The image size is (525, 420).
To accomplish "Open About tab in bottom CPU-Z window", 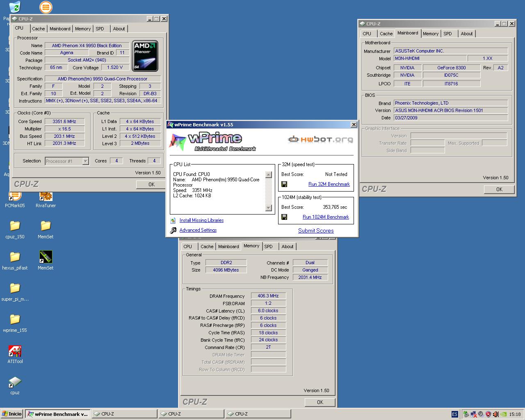I will [288, 247].
